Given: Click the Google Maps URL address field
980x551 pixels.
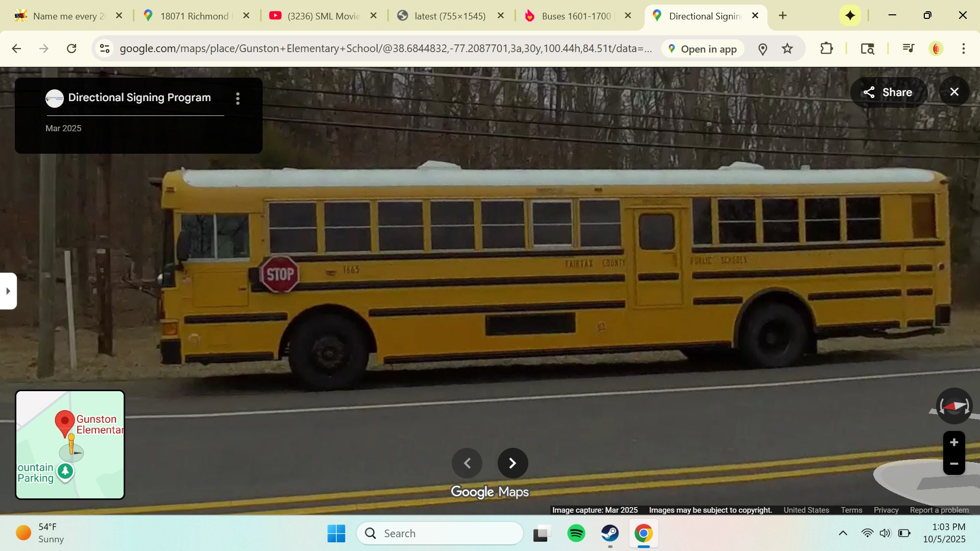Looking at the screenshot, I should point(385,49).
